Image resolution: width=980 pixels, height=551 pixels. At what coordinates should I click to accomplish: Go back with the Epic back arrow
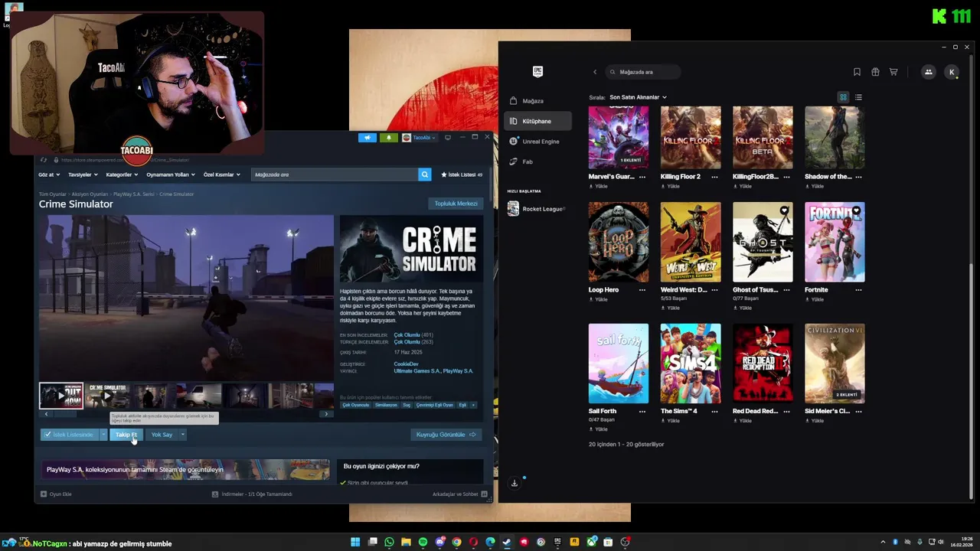pyautogui.click(x=595, y=72)
